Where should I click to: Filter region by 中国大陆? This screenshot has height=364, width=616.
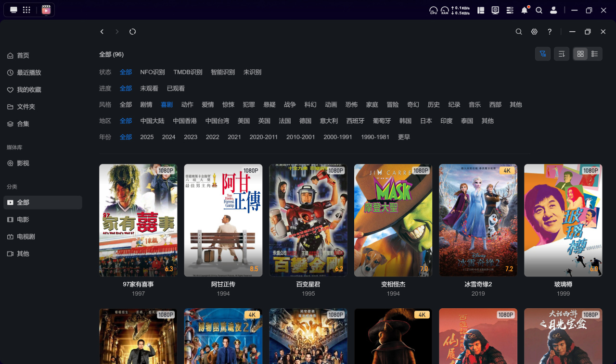coord(153,121)
